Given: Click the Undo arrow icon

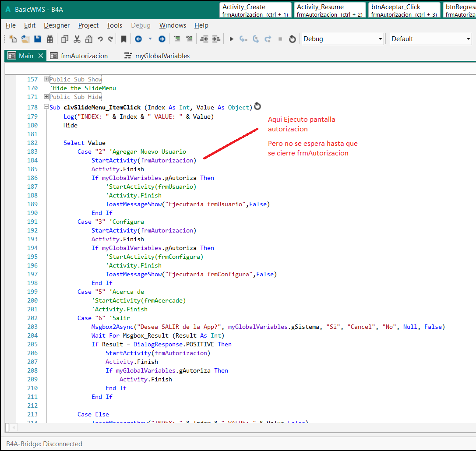Looking at the screenshot, I should coord(100,39).
